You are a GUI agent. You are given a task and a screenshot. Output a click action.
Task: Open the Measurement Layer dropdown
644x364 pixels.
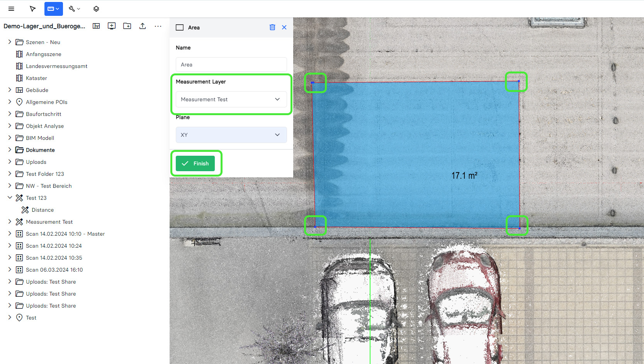point(231,99)
